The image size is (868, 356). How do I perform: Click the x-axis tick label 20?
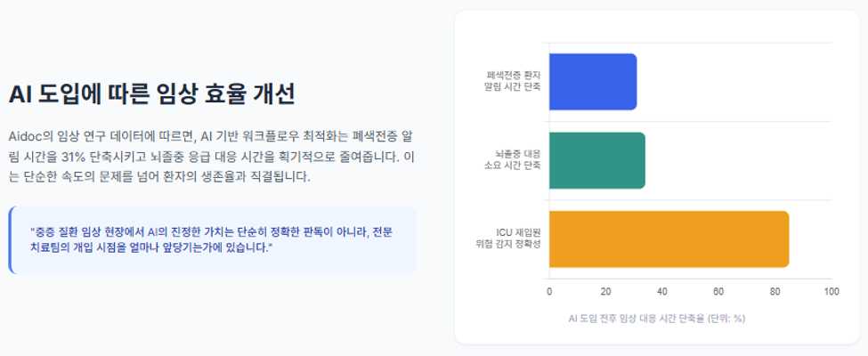click(605, 292)
